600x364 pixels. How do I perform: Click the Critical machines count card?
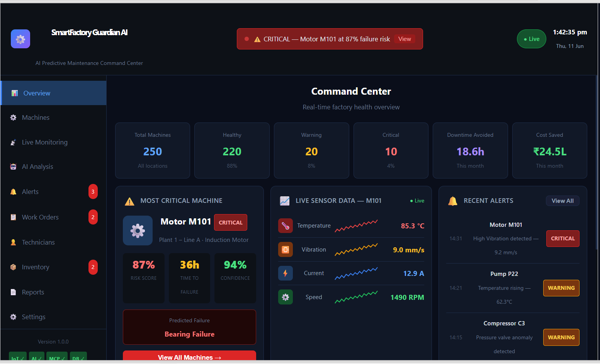[x=391, y=151]
